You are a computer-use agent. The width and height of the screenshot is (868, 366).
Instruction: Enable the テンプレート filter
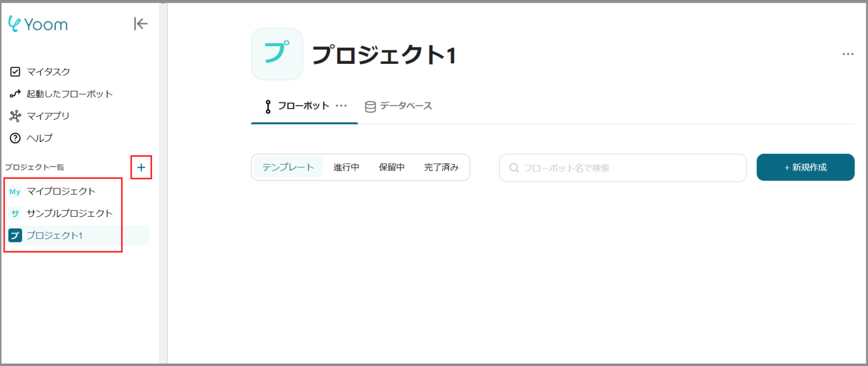288,167
